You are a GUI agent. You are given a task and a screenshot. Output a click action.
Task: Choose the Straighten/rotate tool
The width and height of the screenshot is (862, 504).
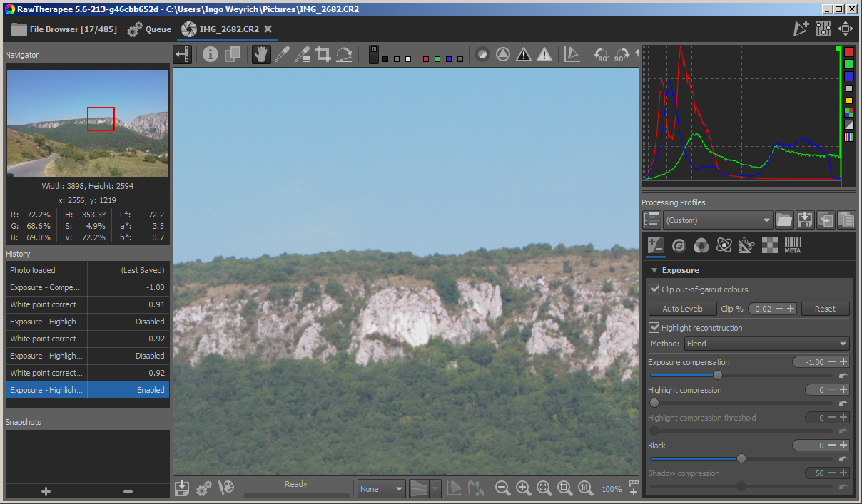point(344,55)
